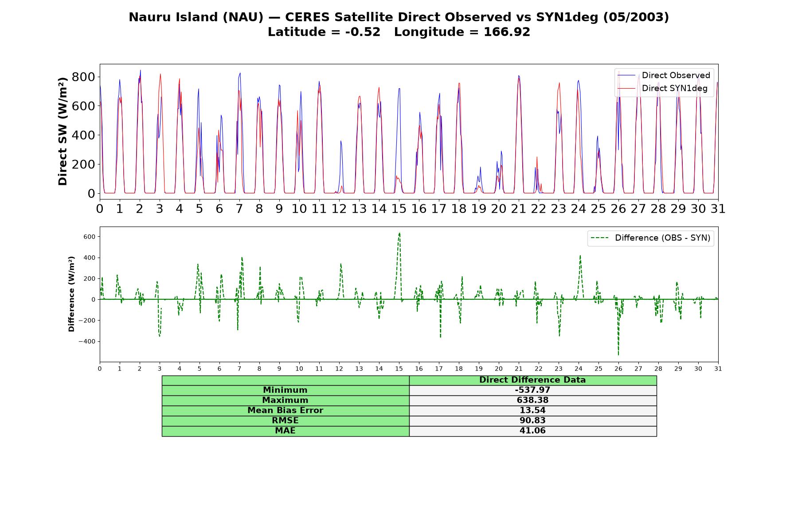The height and width of the screenshot is (532, 798).
Task: Click the 800 tick on upper y-axis
Action: (x=83, y=77)
